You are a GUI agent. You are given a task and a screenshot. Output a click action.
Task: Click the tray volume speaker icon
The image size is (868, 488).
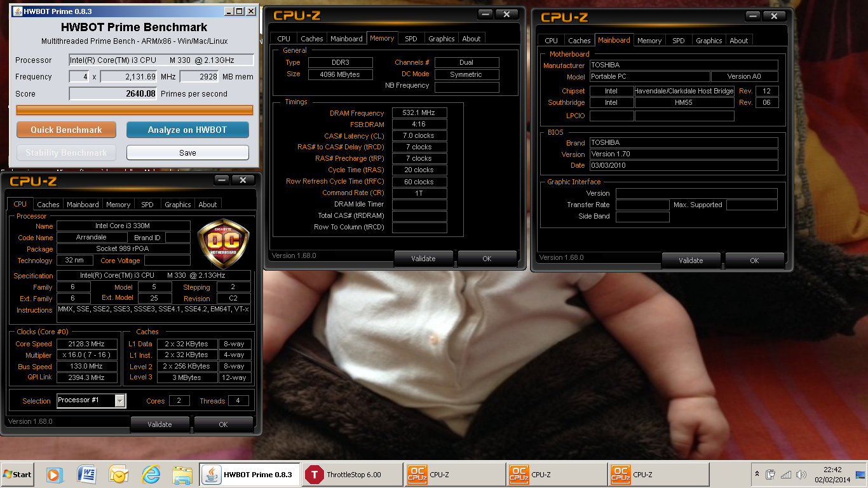(801, 475)
